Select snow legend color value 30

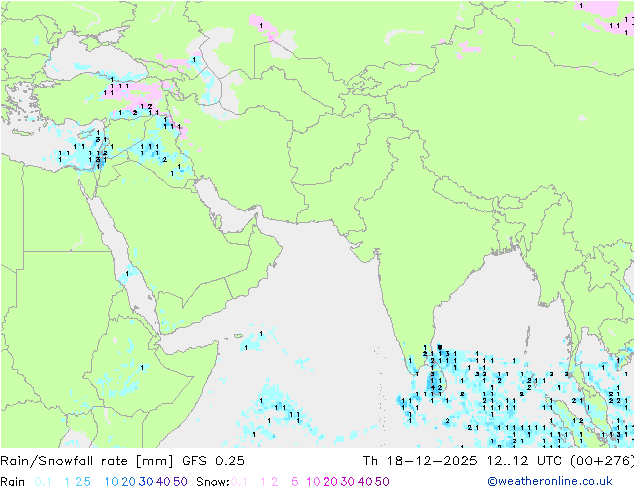pos(348,482)
